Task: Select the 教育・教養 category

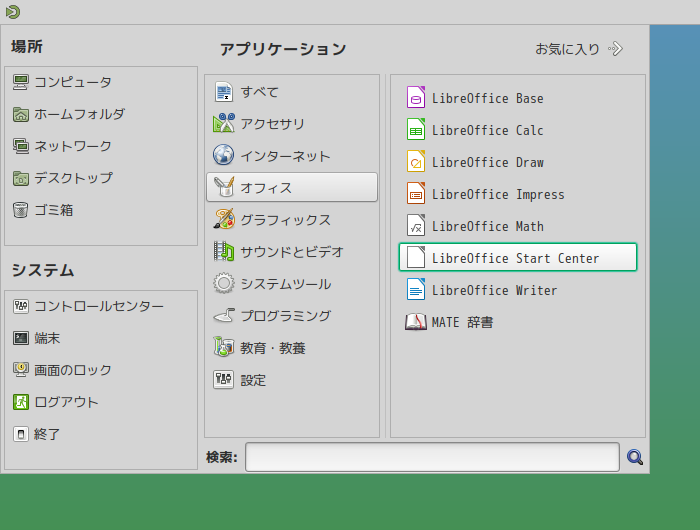Action: (x=292, y=348)
